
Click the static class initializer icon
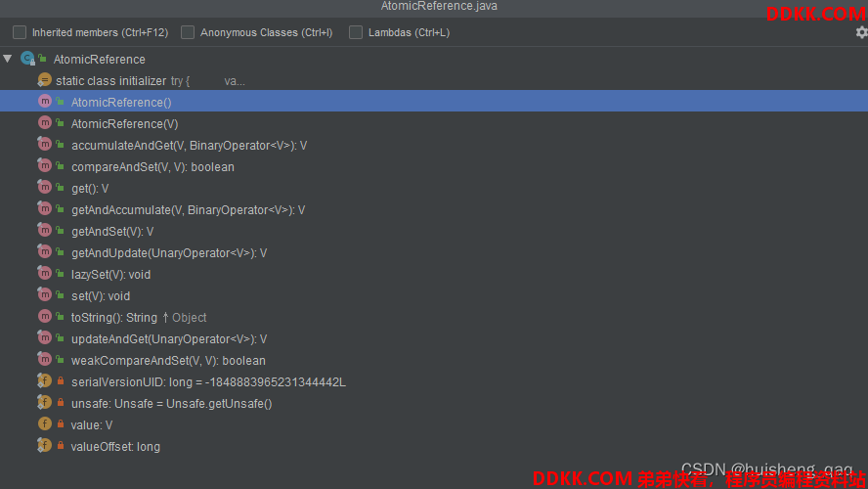click(x=44, y=80)
